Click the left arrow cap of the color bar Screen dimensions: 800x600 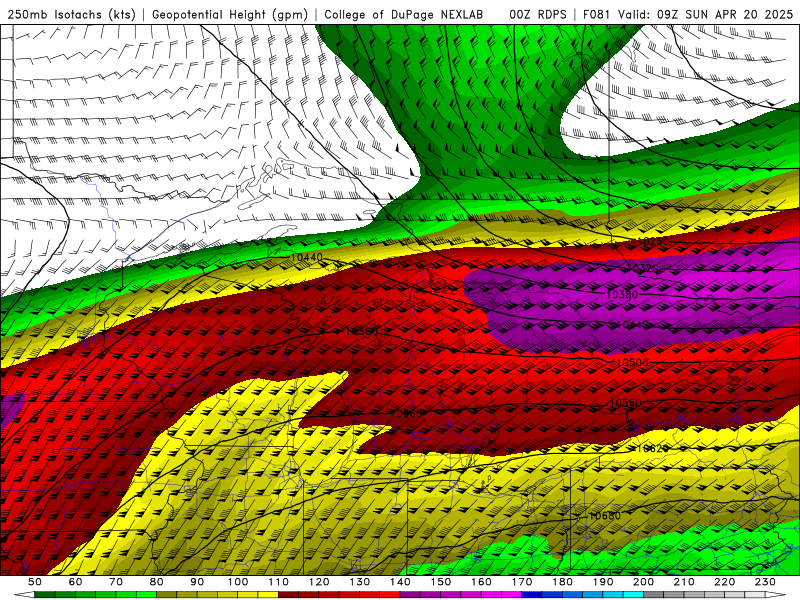(24, 595)
